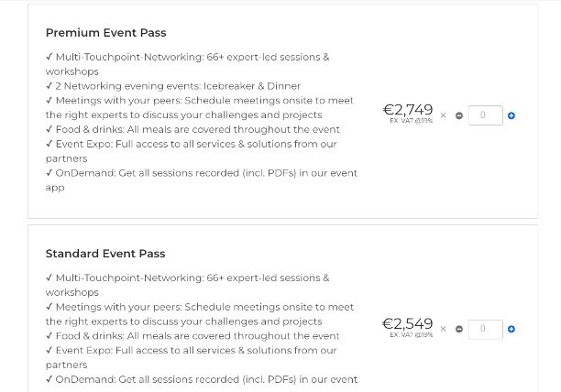Click Standard pass 'Meetings with your peers' line
The image size is (561, 392).
pyautogui.click(x=199, y=307)
